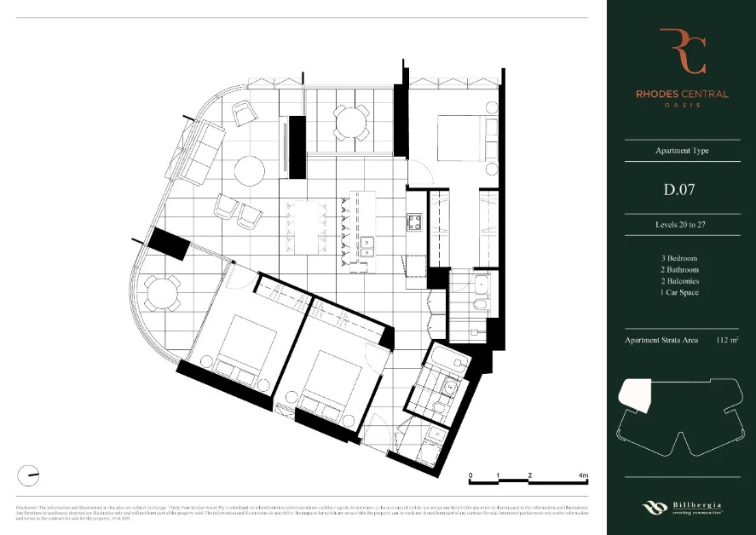This screenshot has width=756, height=535.
Task: Click the 112 m² strata area value
Action: (x=727, y=340)
